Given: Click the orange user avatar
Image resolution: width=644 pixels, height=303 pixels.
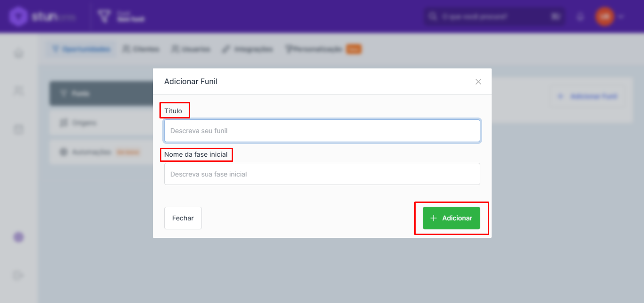Looking at the screenshot, I should tap(604, 17).
